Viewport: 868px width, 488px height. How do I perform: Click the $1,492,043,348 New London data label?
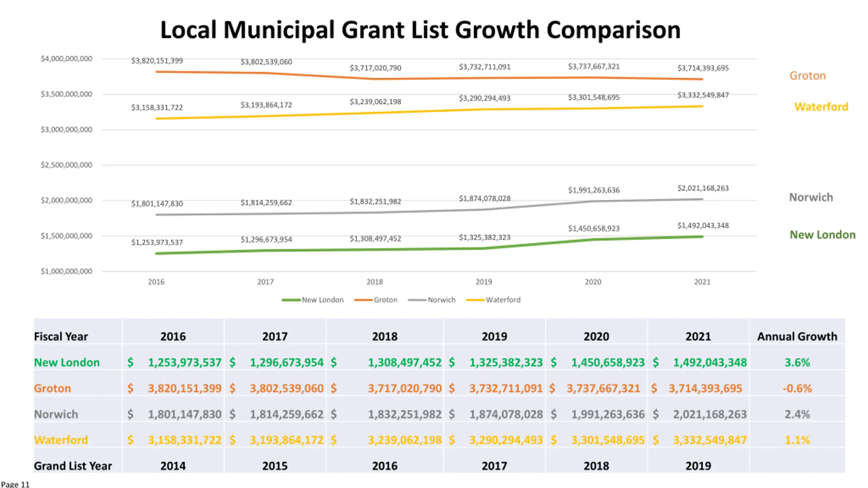pyautogui.click(x=703, y=226)
